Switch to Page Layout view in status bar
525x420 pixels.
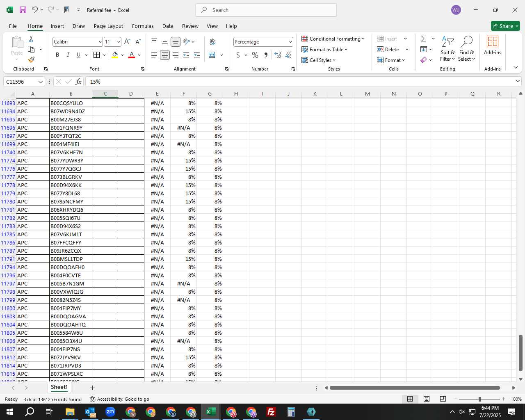pyautogui.click(x=427, y=399)
